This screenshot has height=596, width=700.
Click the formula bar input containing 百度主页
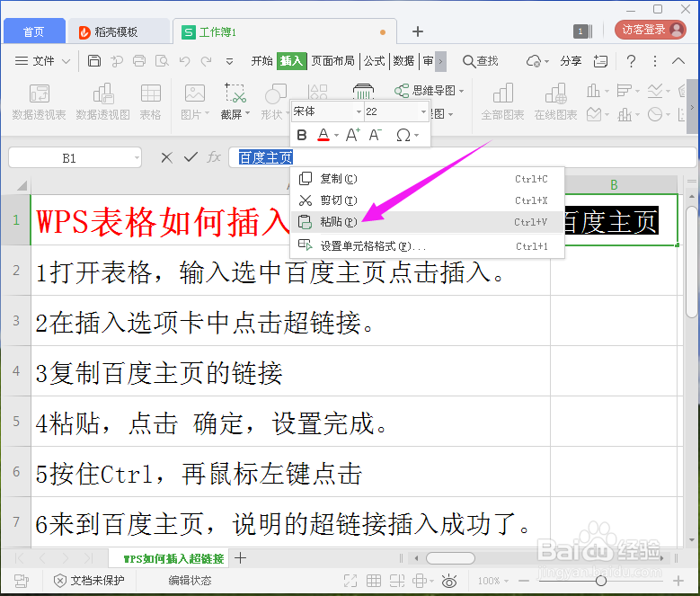[463, 157]
